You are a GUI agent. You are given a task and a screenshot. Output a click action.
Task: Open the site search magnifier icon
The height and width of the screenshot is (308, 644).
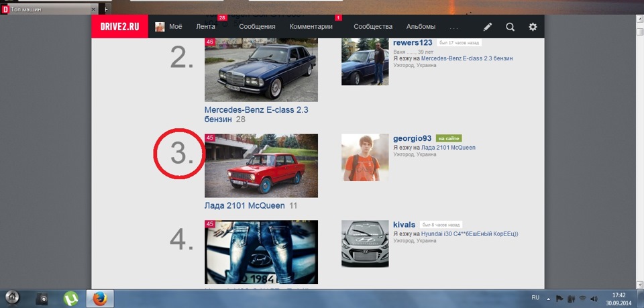510,27
